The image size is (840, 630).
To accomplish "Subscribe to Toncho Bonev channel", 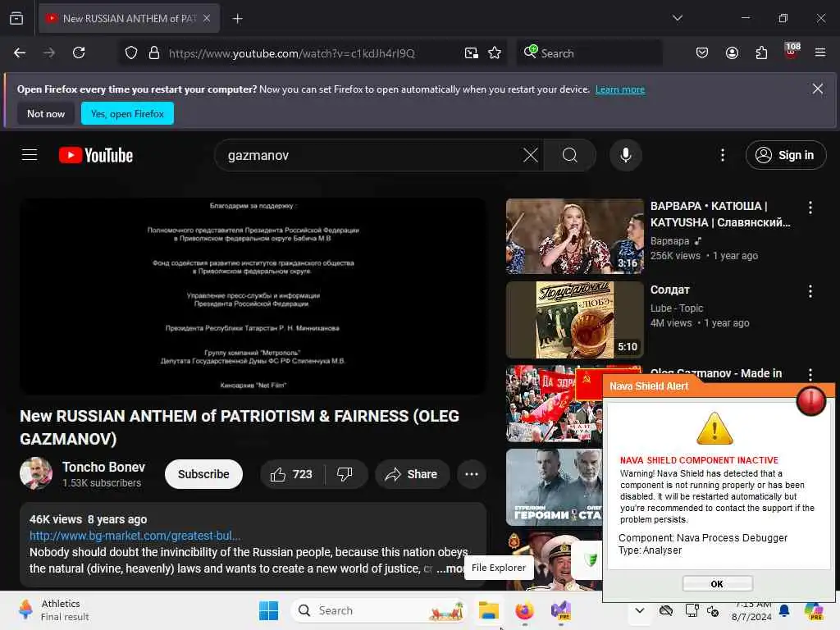I will [203, 474].
